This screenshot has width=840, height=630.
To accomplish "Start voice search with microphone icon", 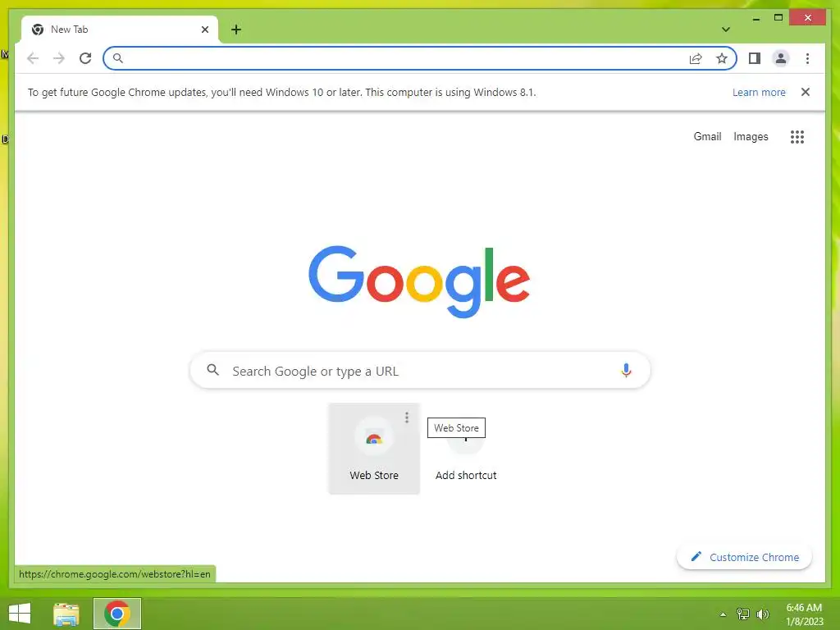I will (626, 370).
